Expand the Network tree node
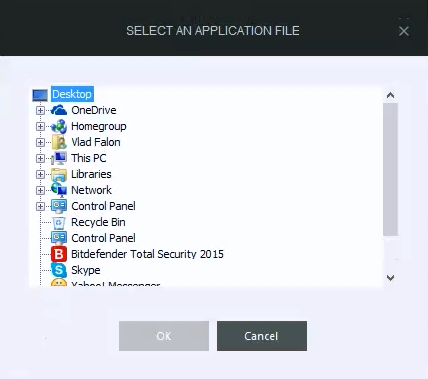The width and height of the screenshot is (428, 379). [40, 190]
